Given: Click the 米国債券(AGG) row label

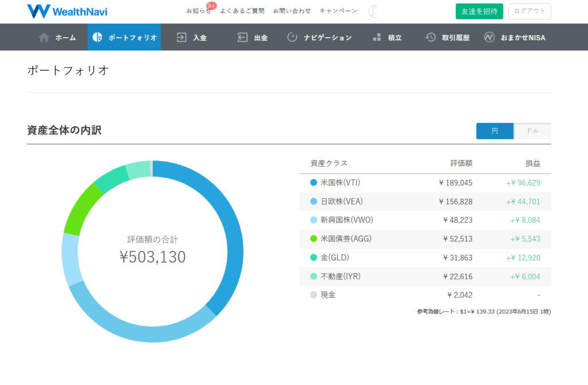Looking at the screenshot, I should coord(346,238).
